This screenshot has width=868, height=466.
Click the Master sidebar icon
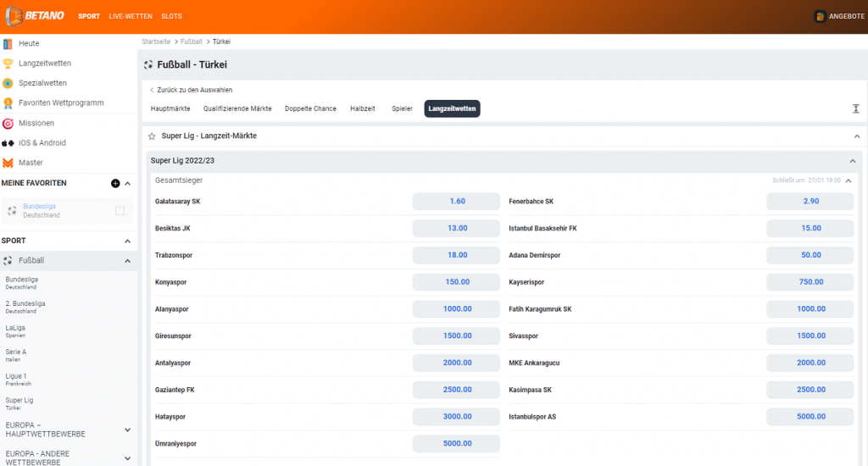[x=8, y=163]
